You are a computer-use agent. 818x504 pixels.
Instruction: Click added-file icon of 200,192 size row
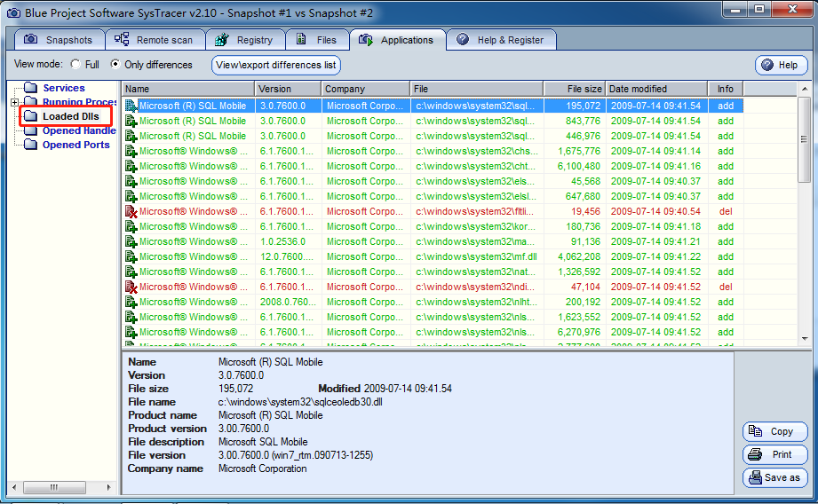131,303
